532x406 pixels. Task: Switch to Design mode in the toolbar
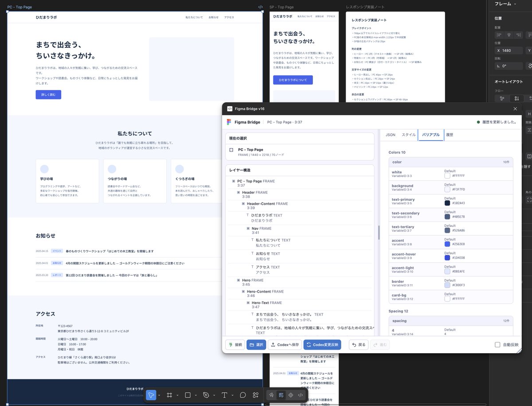tap(281, 395)
